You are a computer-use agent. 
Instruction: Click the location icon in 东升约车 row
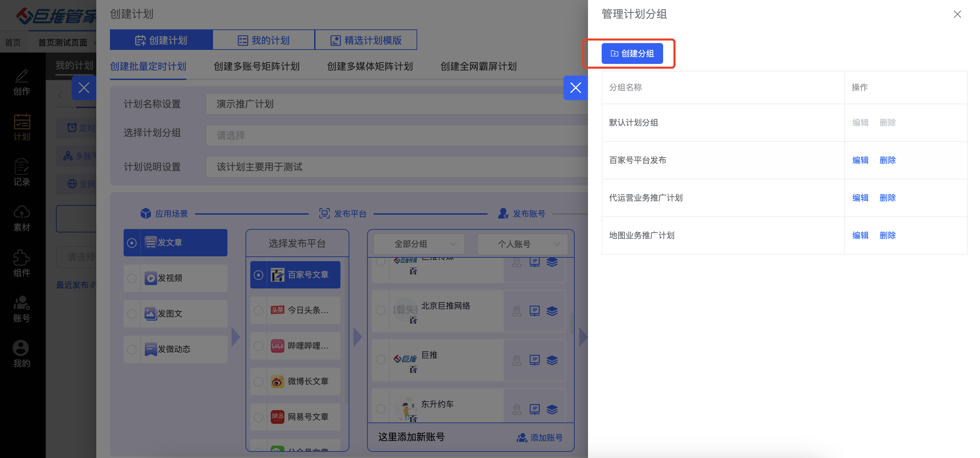tap(517, 409)
